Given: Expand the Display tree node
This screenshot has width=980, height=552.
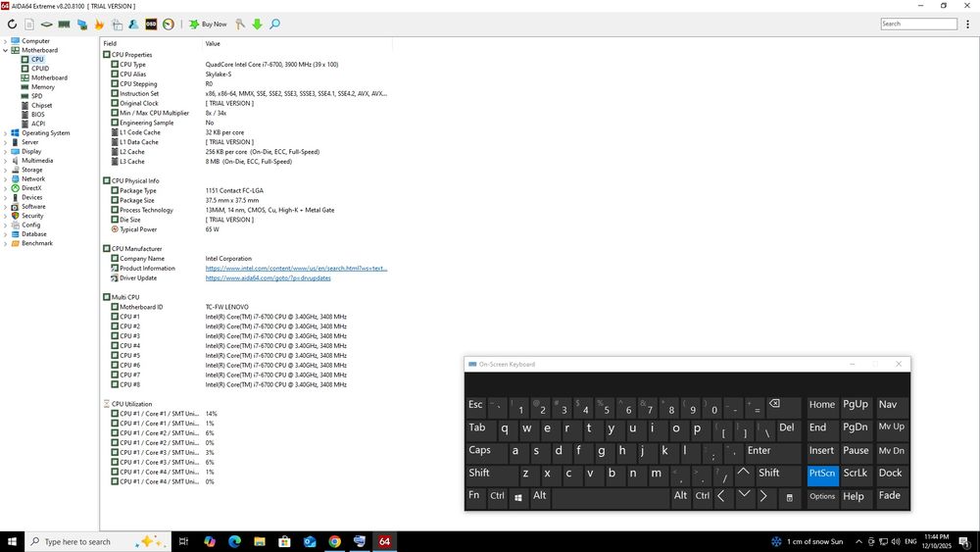Looking at the screenshot, I should (x=6, y=151).
